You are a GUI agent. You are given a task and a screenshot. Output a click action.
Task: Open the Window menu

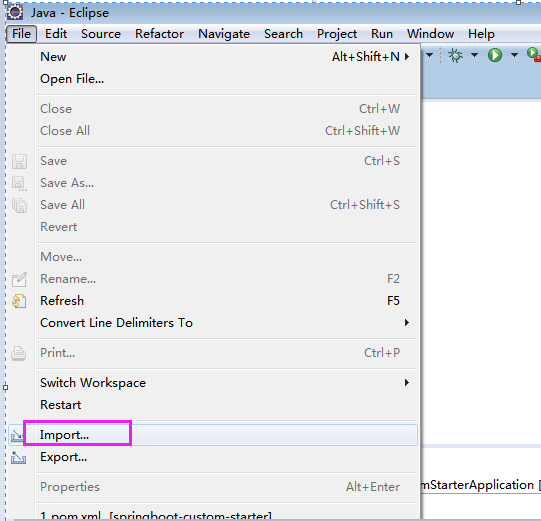pos(430,34)
